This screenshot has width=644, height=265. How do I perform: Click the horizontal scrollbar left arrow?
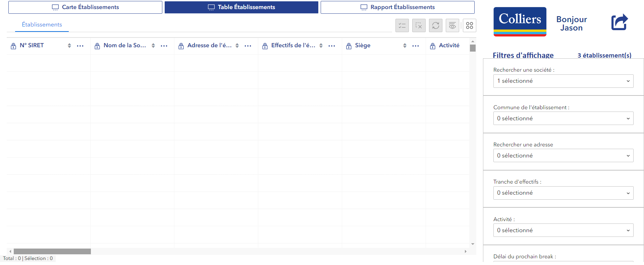pos(10,251)
